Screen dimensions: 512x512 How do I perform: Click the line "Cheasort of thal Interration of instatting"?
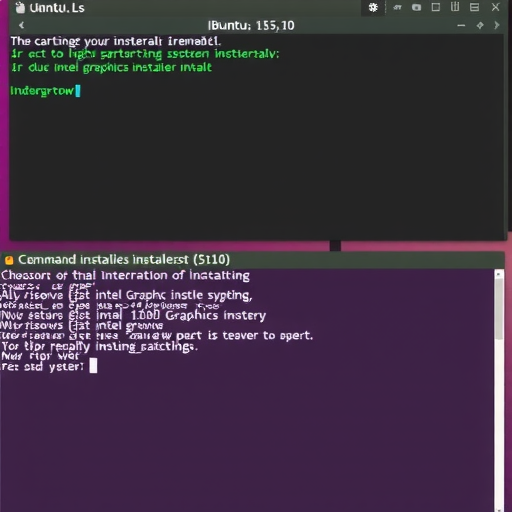[x=125, y=276]
